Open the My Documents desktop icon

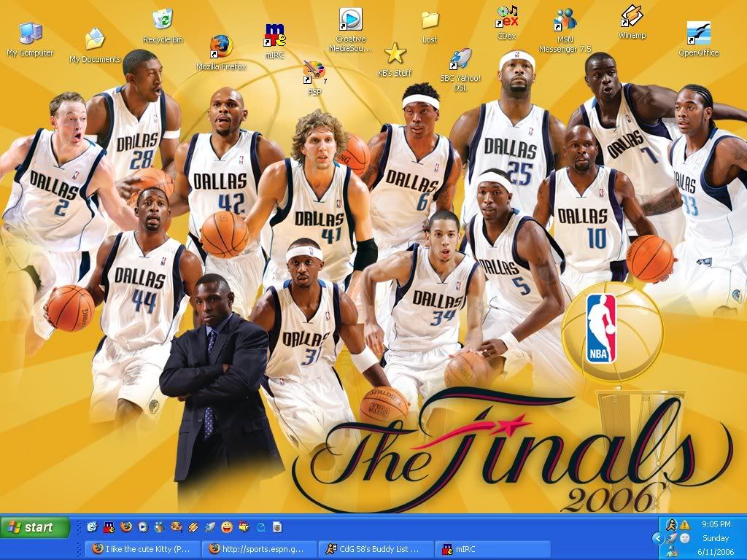point(95,46)
